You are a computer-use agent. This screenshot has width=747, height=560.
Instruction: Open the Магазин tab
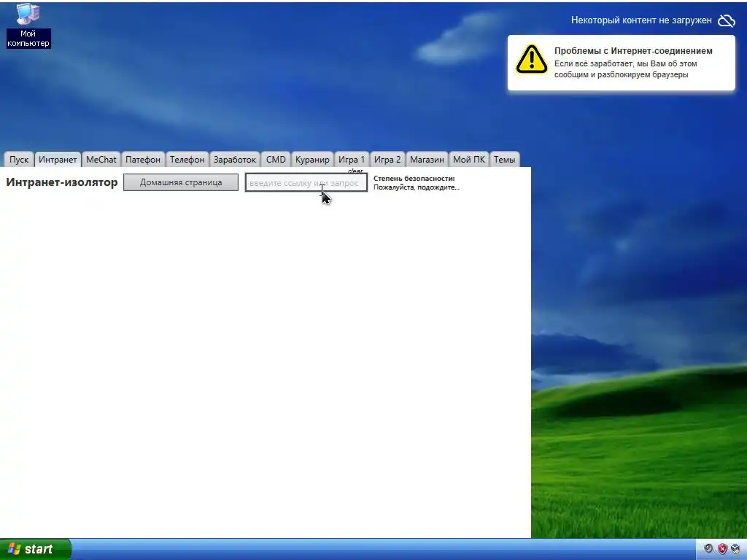click(x=427, y=160)
